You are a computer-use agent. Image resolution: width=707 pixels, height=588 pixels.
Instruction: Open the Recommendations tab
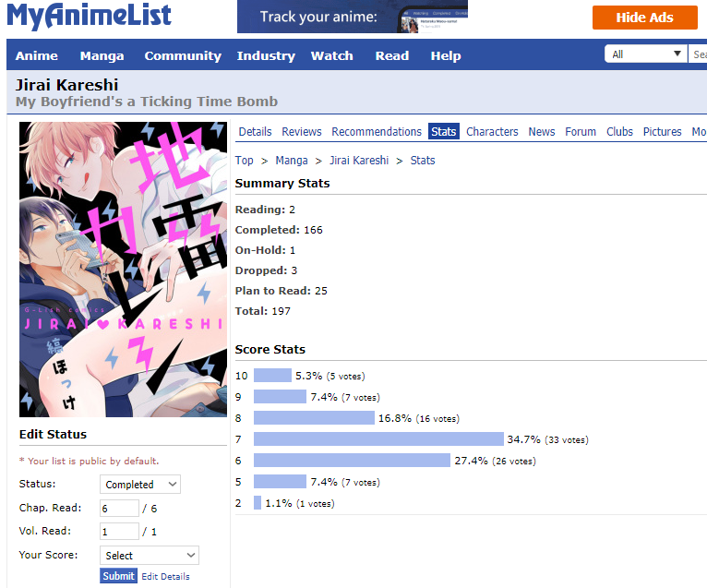[x=377, y=132]
